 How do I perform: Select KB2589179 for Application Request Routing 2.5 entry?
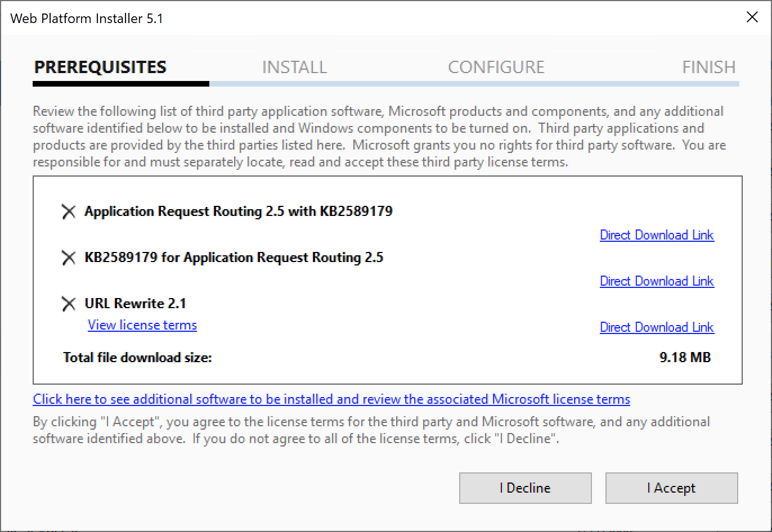pyautogui.click(x=234, y=258)
